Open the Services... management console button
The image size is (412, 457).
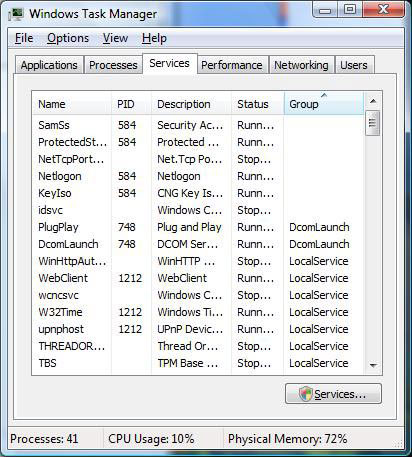coord(333,394)
